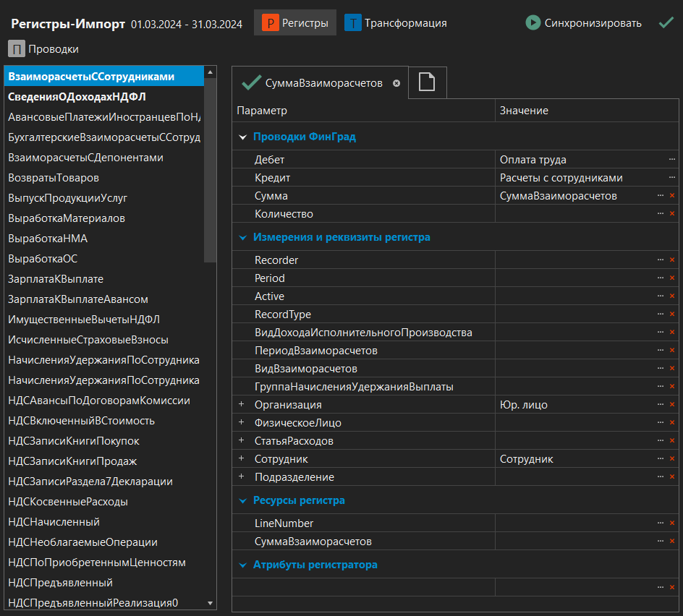
Task: Click the red X in Сумма row
Action: [672, 196]
